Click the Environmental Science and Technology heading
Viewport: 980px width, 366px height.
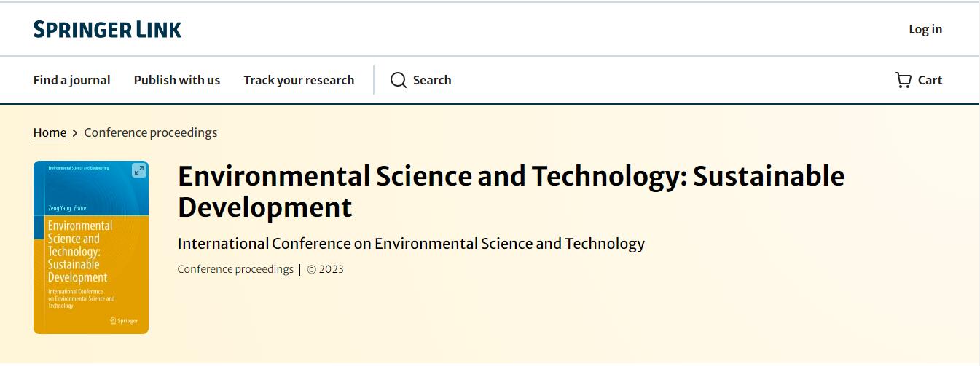tap(511, 191)
